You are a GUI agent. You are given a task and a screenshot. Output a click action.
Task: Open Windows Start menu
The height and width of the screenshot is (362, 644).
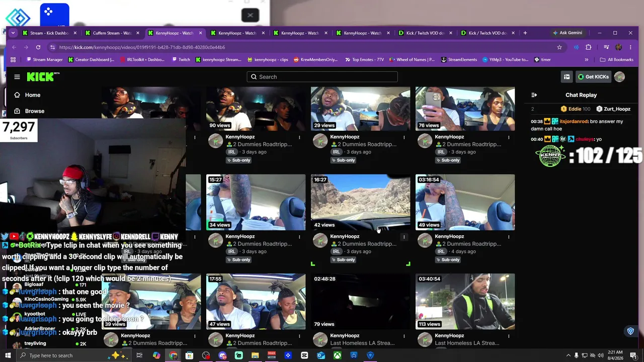point(8,355)
